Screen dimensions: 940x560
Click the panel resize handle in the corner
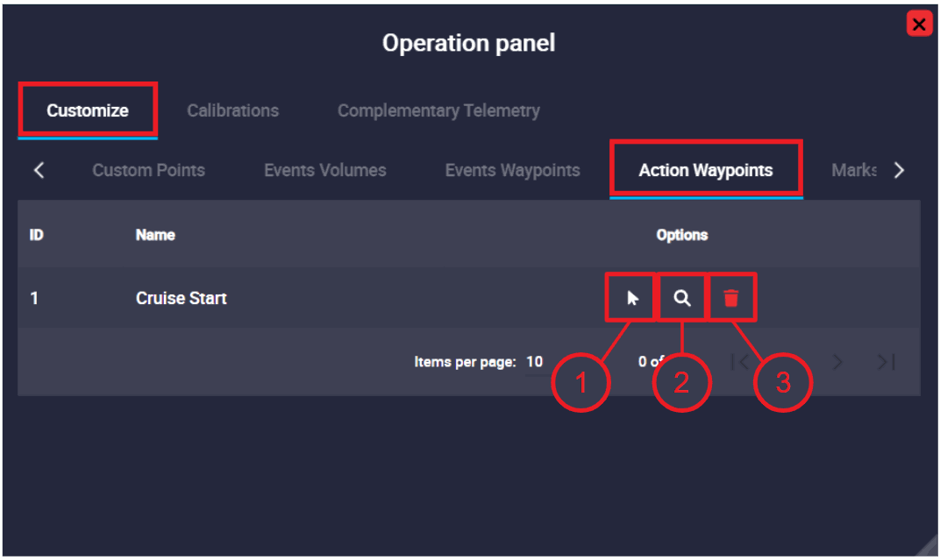click(927, 547)
